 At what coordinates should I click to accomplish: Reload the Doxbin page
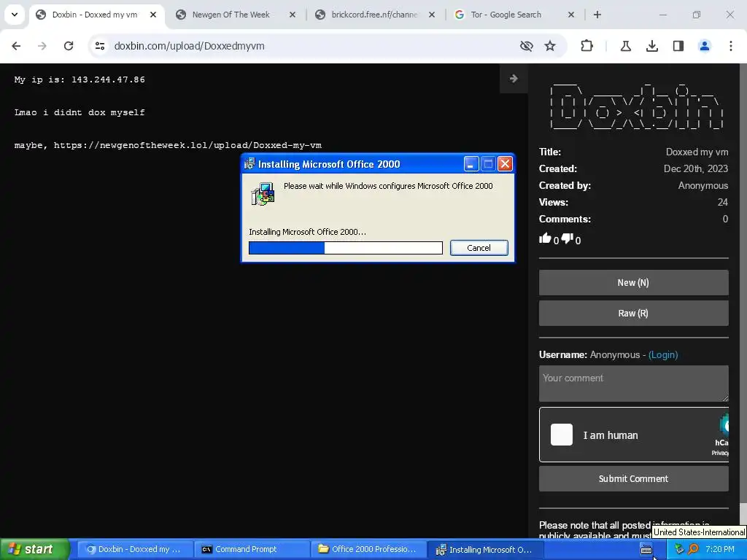click(x=69, y=46)
